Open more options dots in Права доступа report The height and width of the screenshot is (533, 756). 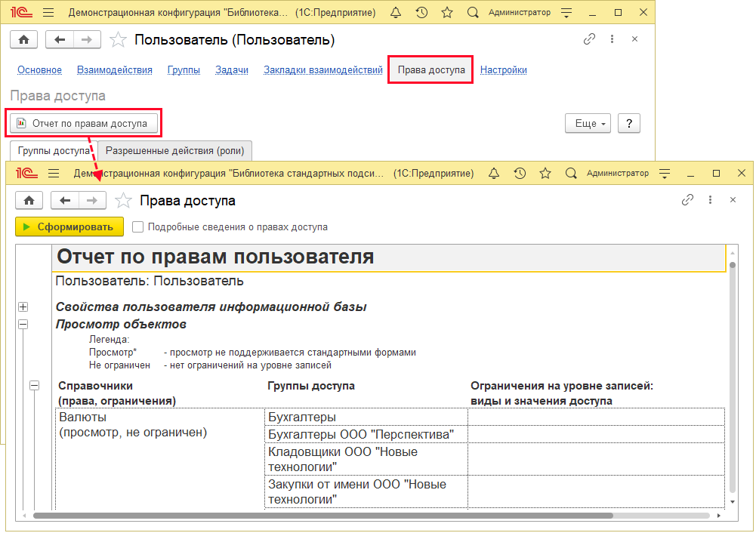tap(710, 199)
